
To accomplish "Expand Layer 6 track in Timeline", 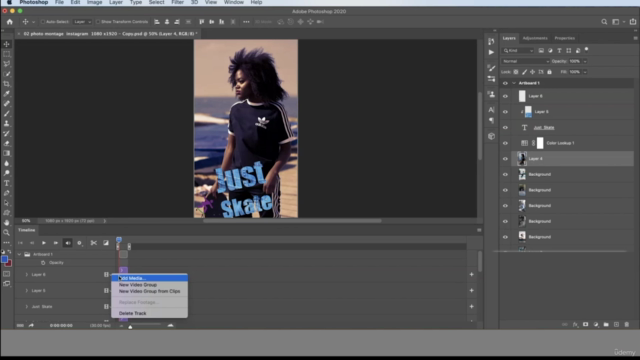I will tap(27, 275).
